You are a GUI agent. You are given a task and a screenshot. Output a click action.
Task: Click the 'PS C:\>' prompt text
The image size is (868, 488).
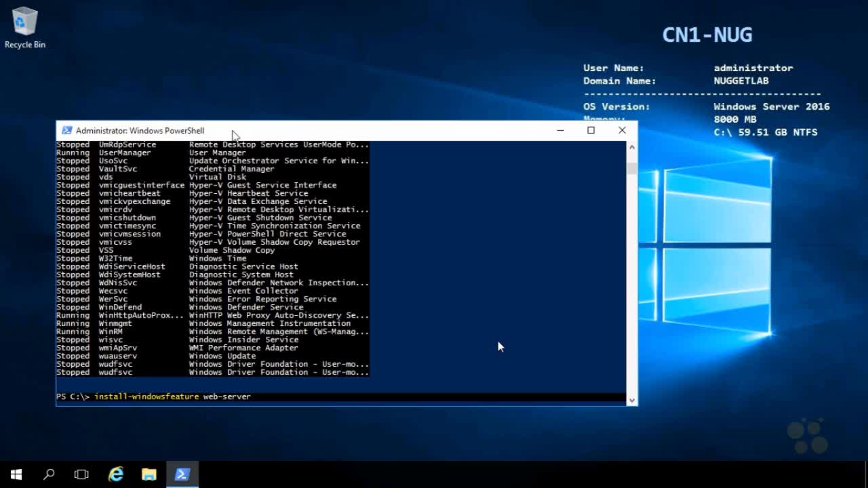coord(73,396)
